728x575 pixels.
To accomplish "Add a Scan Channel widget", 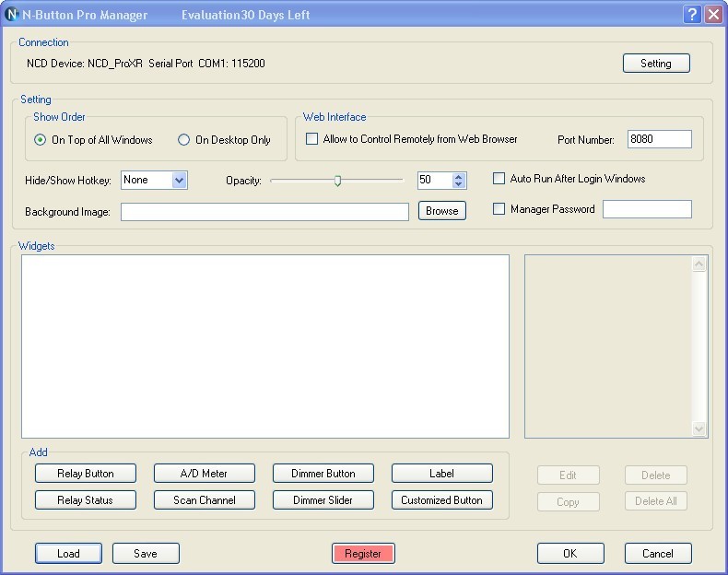I will [205, 500].
